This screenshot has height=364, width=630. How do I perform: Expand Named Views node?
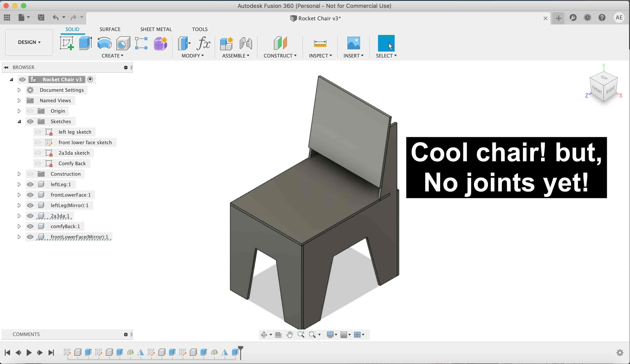pos(19,100)
